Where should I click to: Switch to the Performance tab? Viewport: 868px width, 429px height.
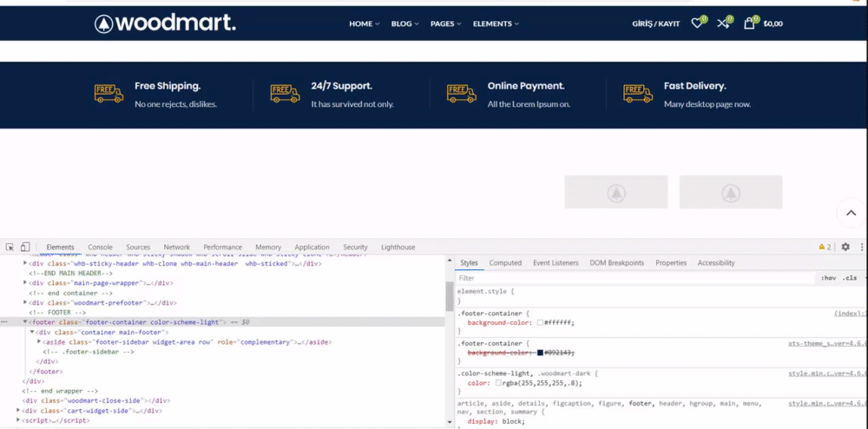click(222, 247)
